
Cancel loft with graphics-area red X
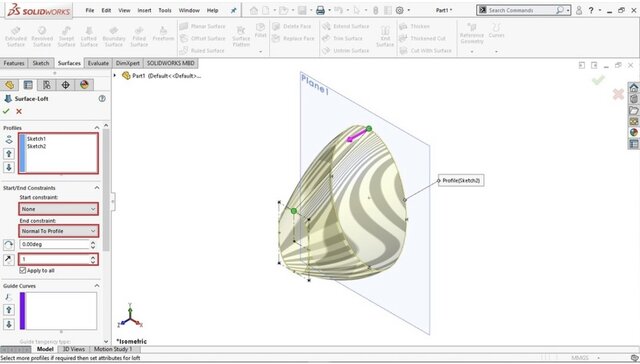[618, 94]
